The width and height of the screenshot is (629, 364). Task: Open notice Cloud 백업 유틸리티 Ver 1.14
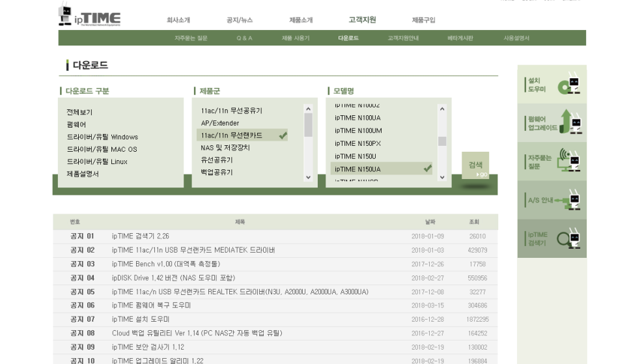click(197, 333)
